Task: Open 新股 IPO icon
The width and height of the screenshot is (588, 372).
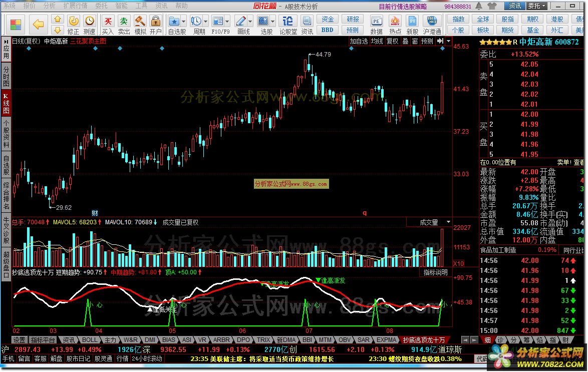Action: 412,25
